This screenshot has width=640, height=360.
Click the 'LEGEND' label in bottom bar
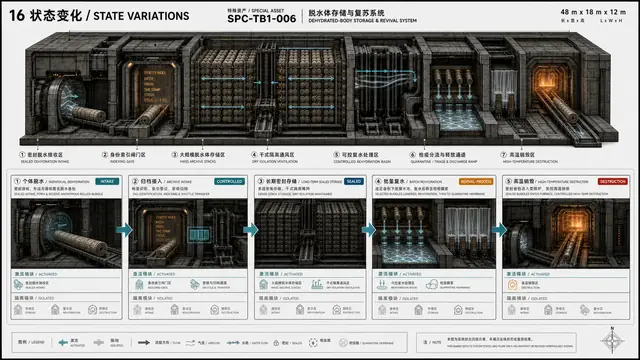[31, 342]
